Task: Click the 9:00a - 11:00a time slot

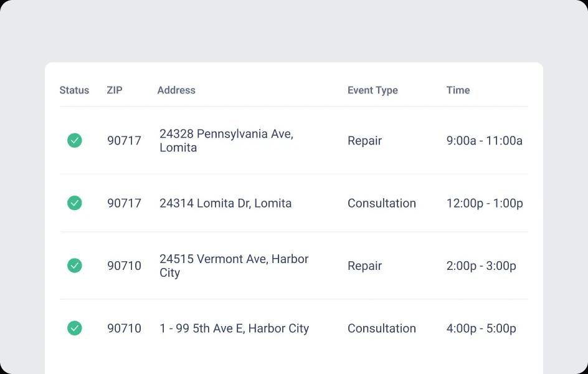Action: [x=484, y=141]
